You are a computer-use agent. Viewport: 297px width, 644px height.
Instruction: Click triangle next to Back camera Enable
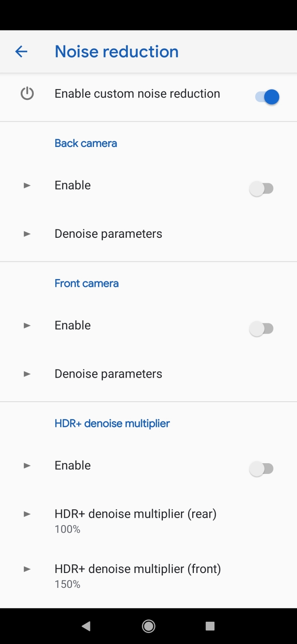[27, 185]
